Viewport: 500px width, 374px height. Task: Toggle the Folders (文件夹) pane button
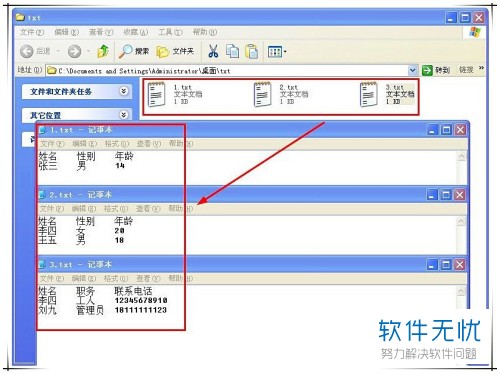(x=175, y=51)
